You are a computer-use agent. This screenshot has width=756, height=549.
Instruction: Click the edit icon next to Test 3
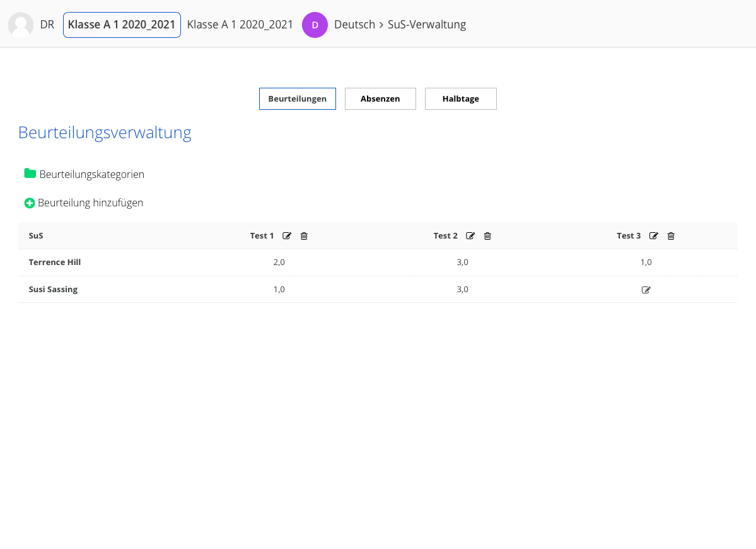(x=654, y=236)
